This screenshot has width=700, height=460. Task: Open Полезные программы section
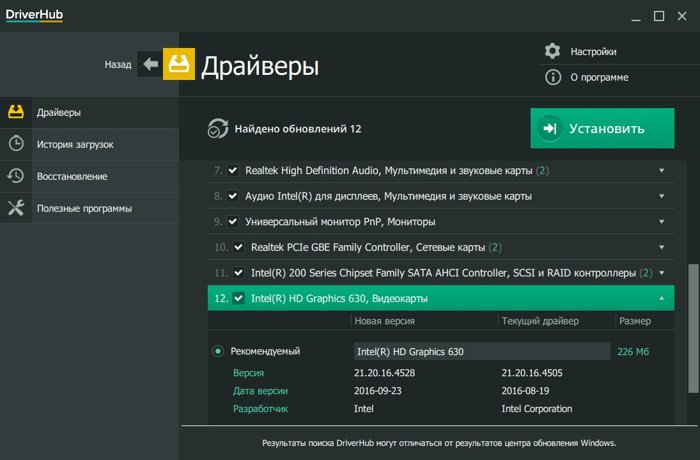89,208
